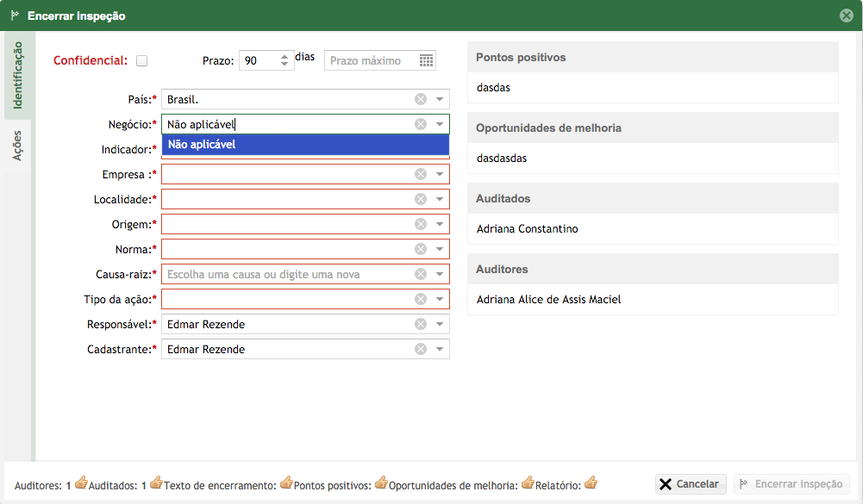Screen dimensions: 863x504
Task: Open the Prazo máximo calendar picker
Action: (x=426, y=60)
